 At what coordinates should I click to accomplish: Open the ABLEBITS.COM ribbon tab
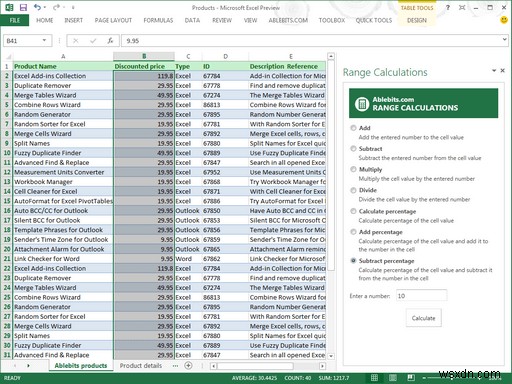point(288,20)
